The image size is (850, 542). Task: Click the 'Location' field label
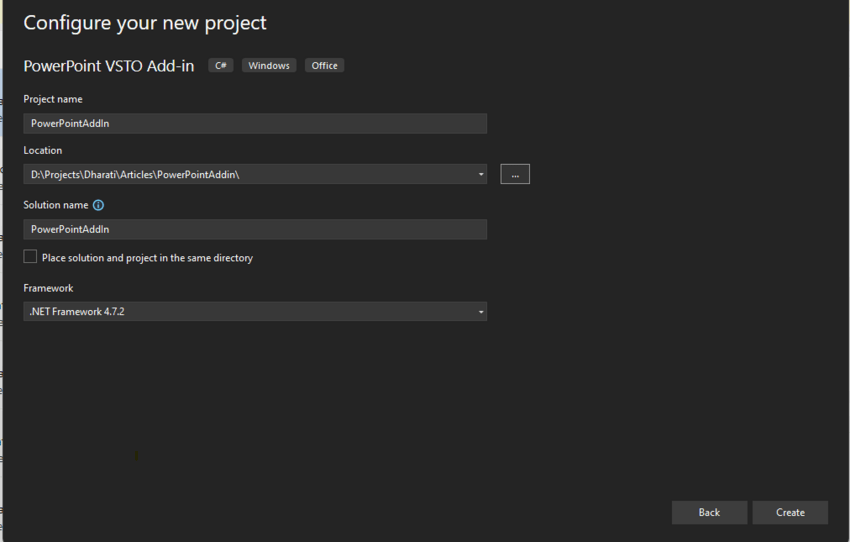[x=43, y=150]
